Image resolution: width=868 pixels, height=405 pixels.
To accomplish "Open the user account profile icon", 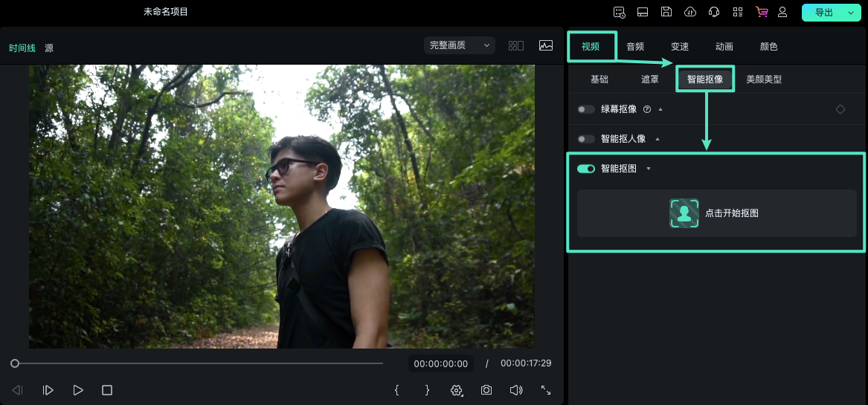I will (782, 12).
